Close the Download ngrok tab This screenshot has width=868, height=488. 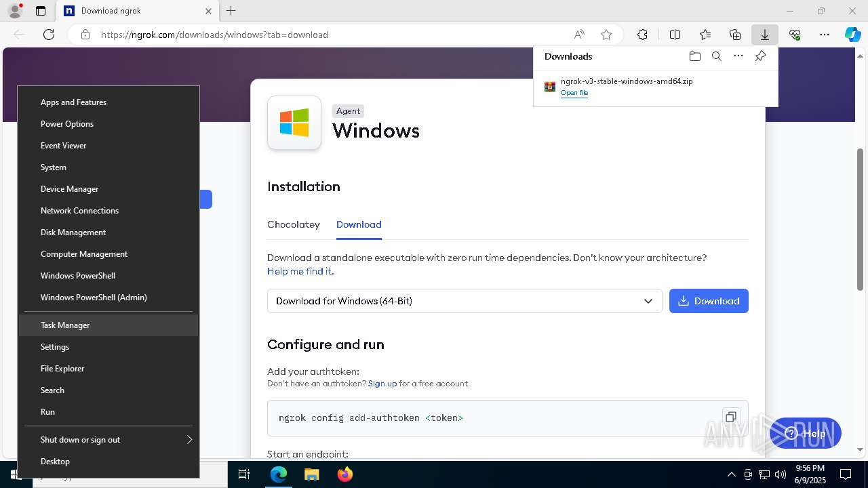tap(208, 11)
